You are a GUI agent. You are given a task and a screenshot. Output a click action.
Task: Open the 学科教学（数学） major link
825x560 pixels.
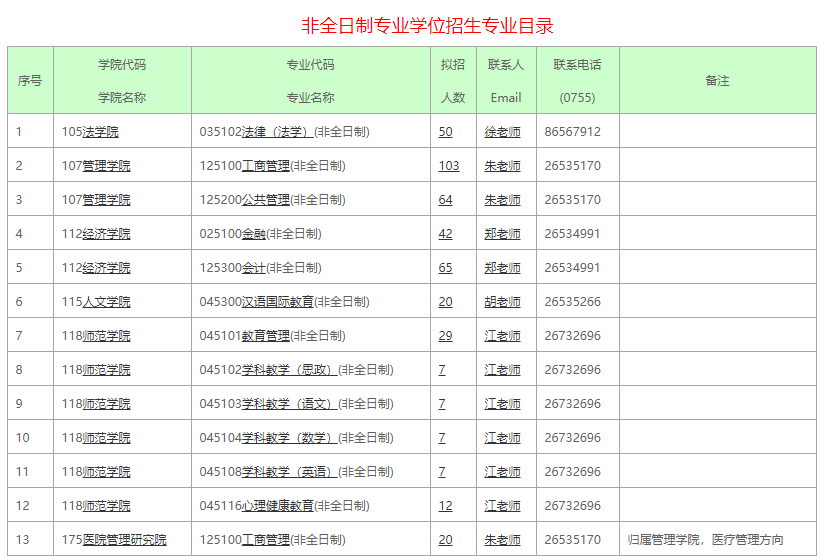click(x=289, y=438)
